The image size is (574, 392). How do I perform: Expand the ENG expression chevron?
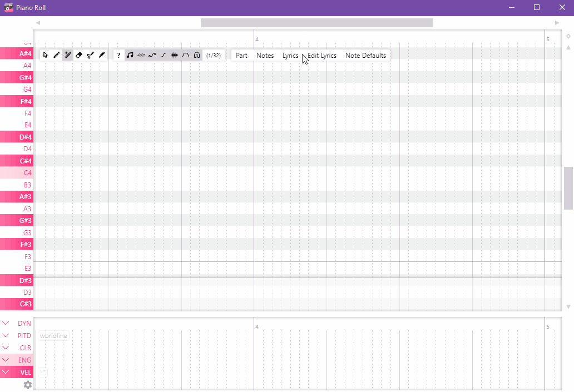tap(6, 360)
